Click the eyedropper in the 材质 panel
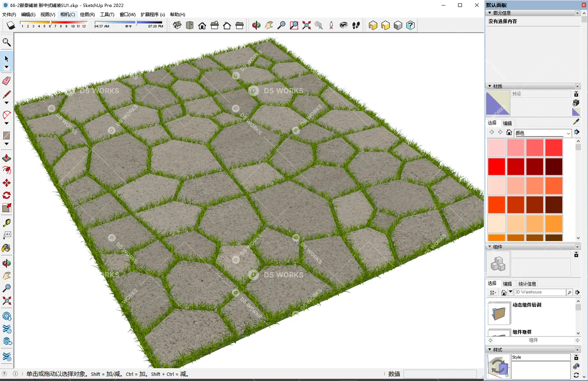Viewport: 588px width, 381px height. pos(576,122)
